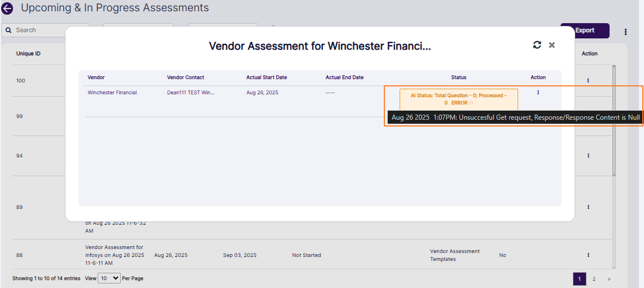The width and height of the screenshot is (644, 288).
Task: Click Unique ID 88 cell
Action: point(19,255)
